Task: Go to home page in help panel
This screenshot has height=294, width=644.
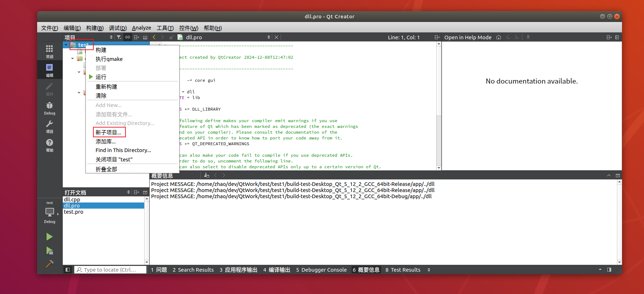Action: 499,37
